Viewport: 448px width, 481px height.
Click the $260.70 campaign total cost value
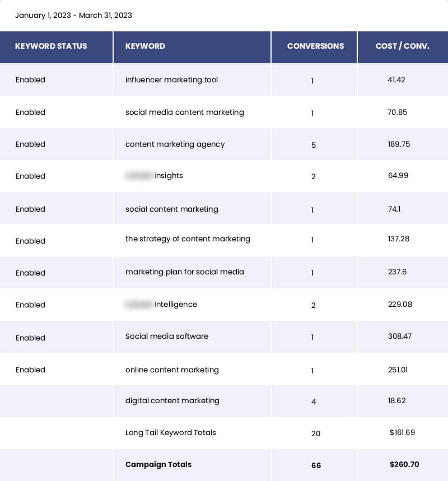404,464
